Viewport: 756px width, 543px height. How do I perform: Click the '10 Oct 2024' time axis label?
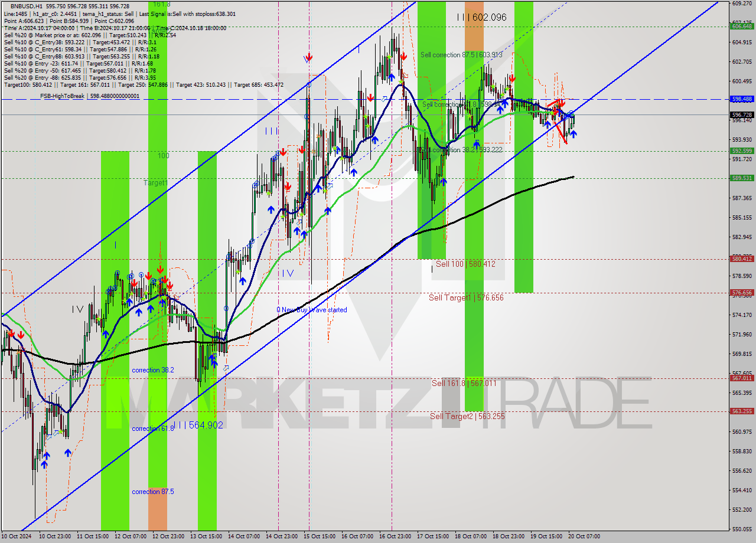[x=15, y=537]
